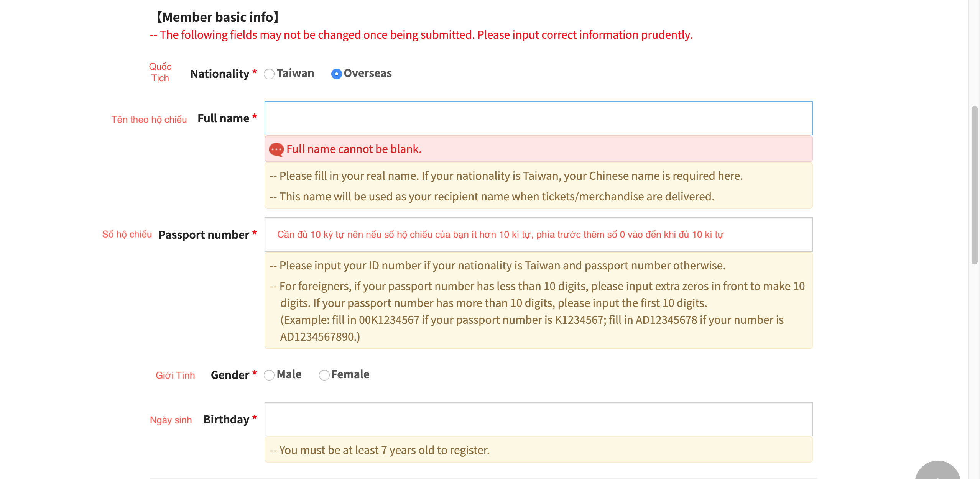Screen dimensions: 980x479
Task: Click the "Member basic info" section heading
Action: 217,17
